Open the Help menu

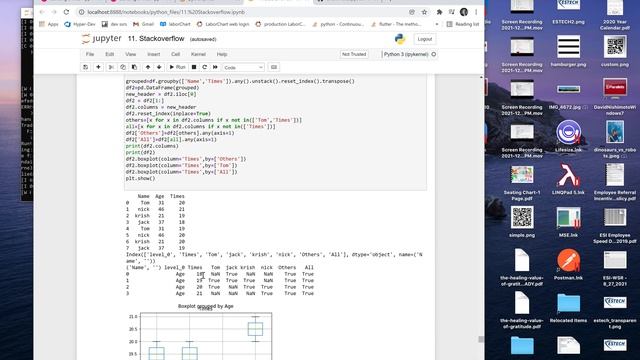pos(222,54)
